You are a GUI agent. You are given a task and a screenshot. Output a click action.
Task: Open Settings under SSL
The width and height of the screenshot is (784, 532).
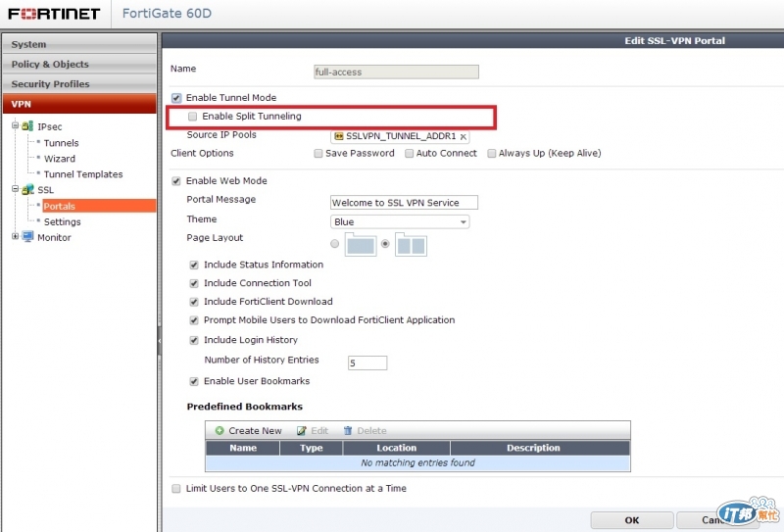62,221
